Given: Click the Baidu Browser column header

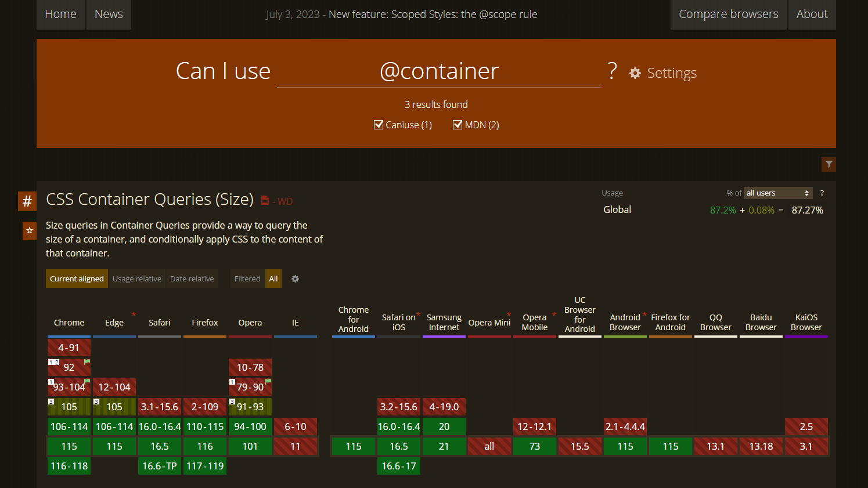Looking at the screenshot, I should click(761, 323).
